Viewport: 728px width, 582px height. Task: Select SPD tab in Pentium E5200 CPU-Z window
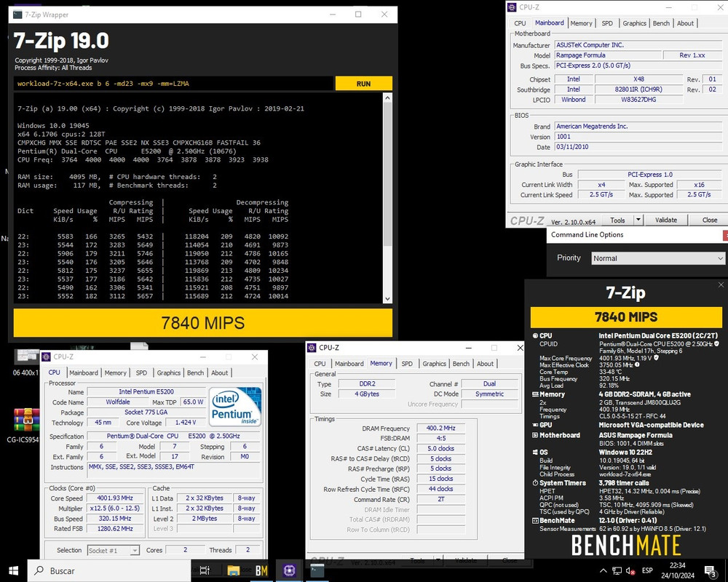point(141,372)
